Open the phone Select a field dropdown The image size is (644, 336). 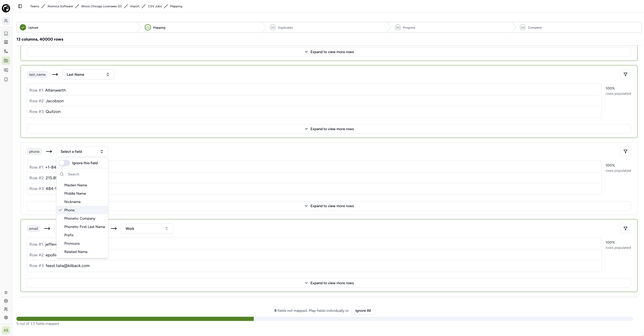tap(82, 151)
